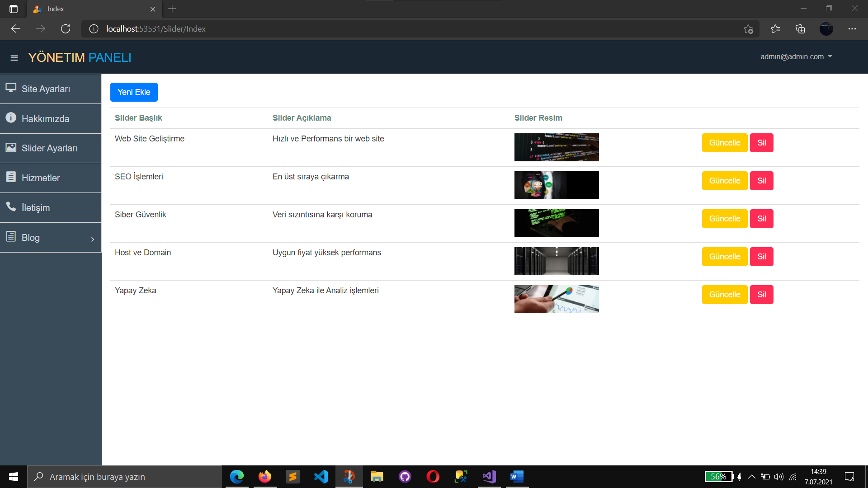The image size is (868, 488).
Task: Toggle the hamburger sidebar menu icon
Action: [14, 58]
